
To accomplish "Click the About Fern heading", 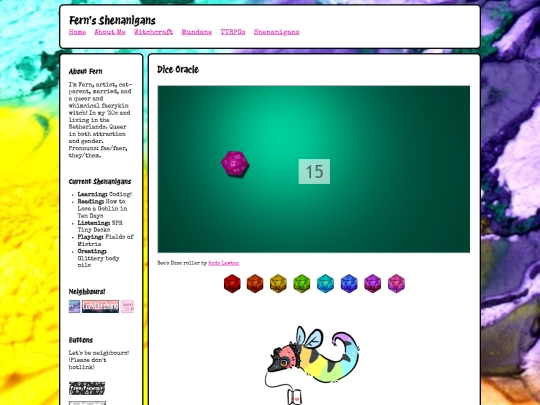I will [85, 72].
